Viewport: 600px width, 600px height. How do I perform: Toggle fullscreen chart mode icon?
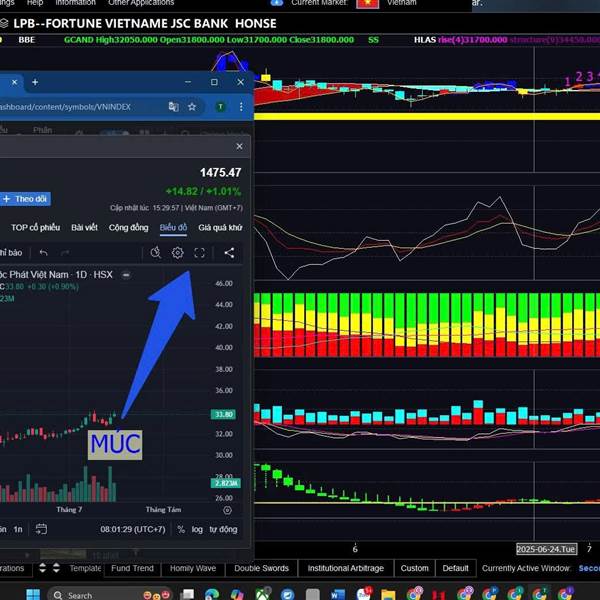(x=199, y=253)
